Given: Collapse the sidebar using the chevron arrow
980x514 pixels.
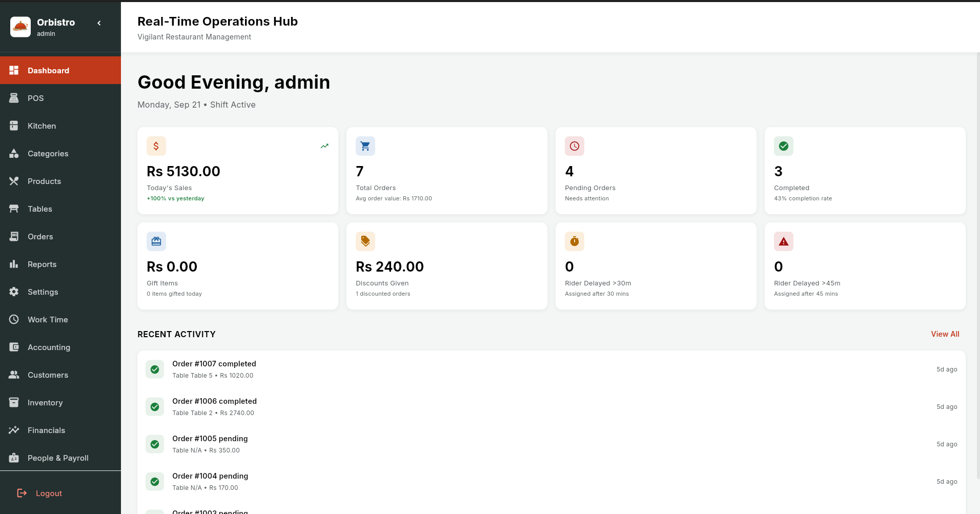Looking at the screenshot, I should click(x=99, y=23).
